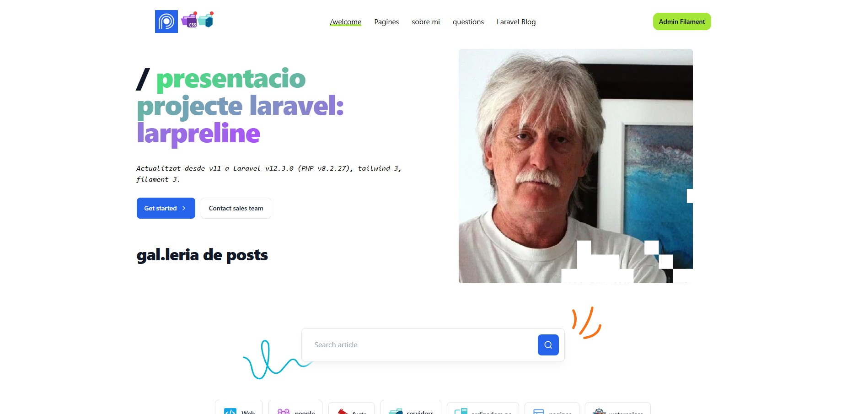Open the teal folder icon in header

pyautogui.click(x=206, y=20)
